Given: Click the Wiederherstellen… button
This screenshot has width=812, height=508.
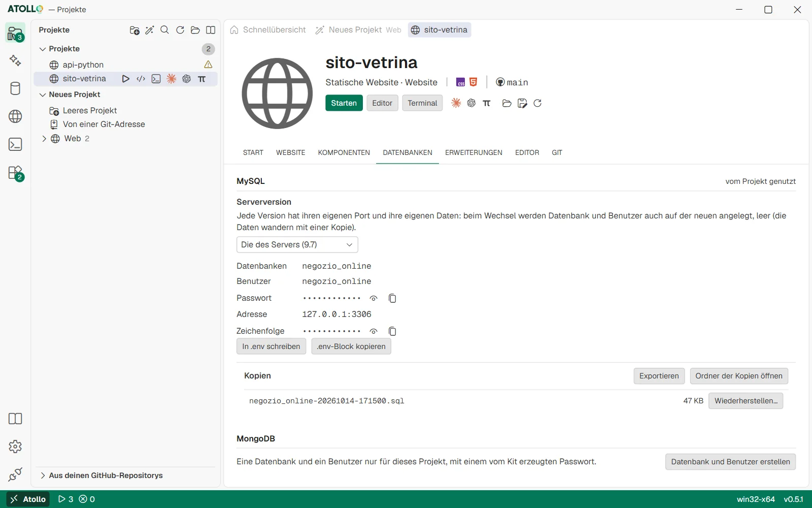Looking at the screenshot, I should pyautogui.click(x=746, y=401).
